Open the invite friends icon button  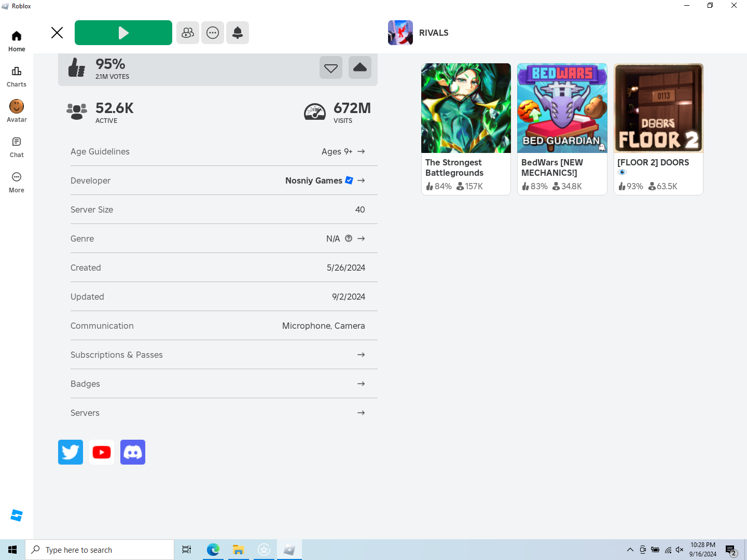pos(188,33)
